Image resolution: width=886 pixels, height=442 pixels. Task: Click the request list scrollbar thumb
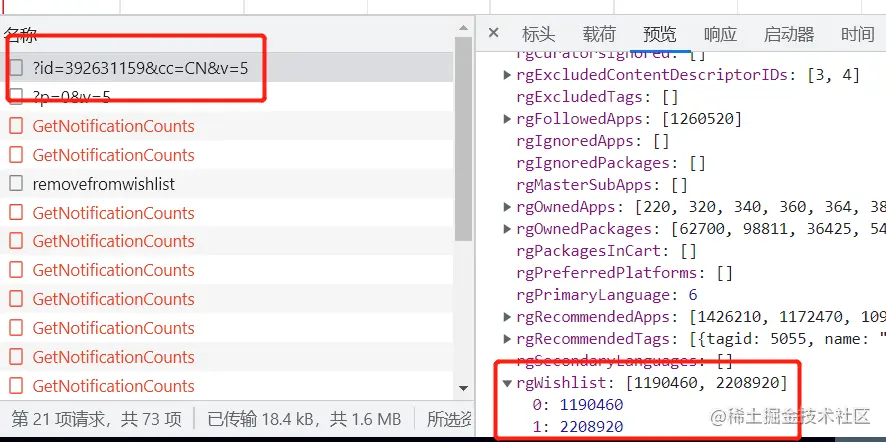point(463,138)
